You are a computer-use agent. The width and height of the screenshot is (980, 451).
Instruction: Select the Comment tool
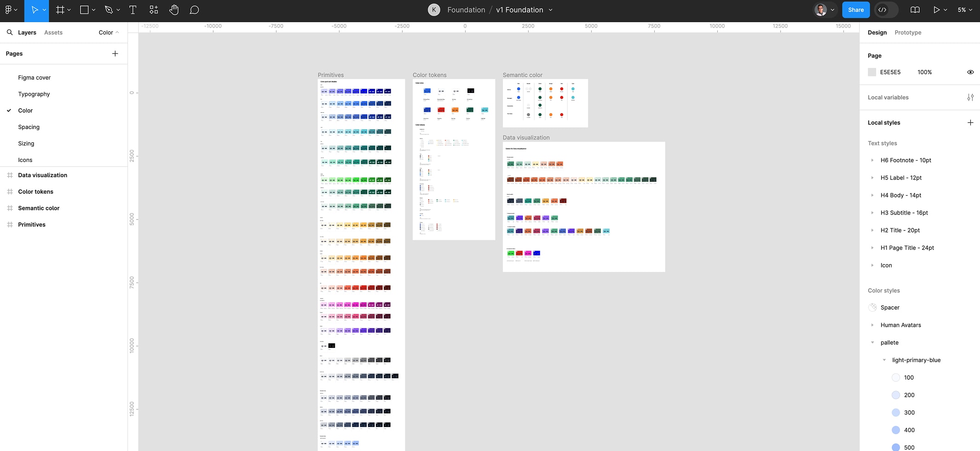click(194, 10)
